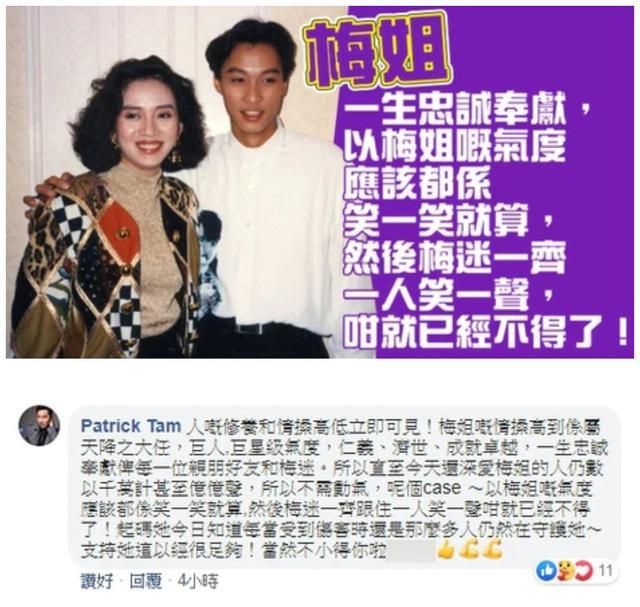
Task: Click the Patrick Tam name link
Action: tap(131, 426)
